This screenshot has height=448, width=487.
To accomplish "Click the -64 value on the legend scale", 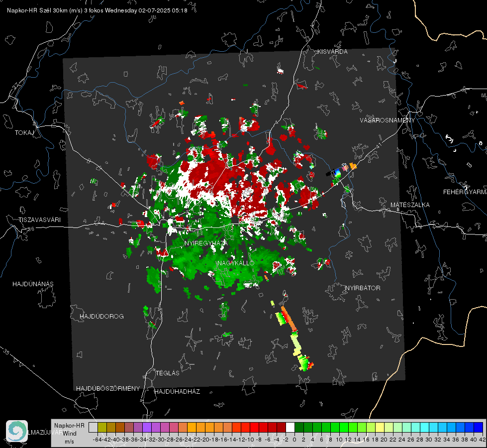I will 97,440.
